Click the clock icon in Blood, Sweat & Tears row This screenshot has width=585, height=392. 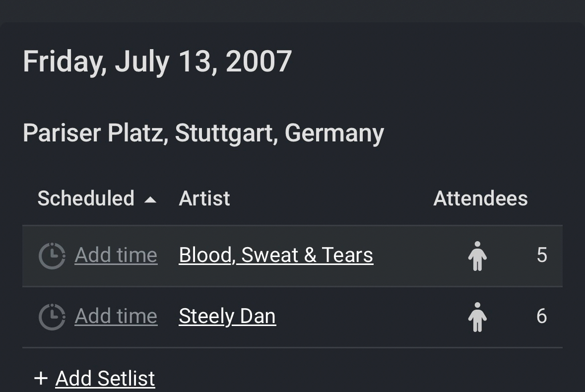(x=52, y=256)
